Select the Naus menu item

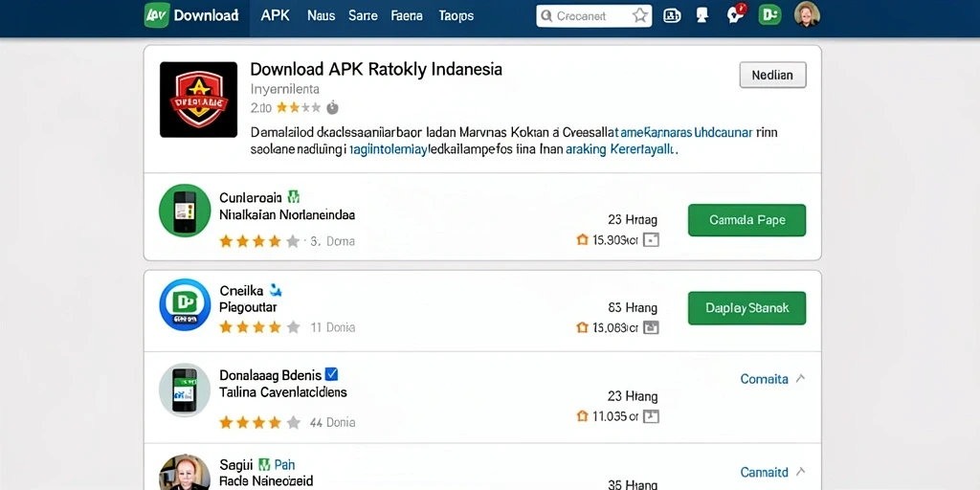[322, 15]
